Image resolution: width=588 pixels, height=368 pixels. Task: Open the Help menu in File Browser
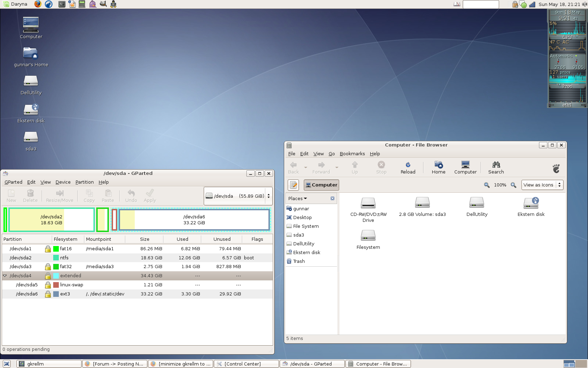pos(375,154)
